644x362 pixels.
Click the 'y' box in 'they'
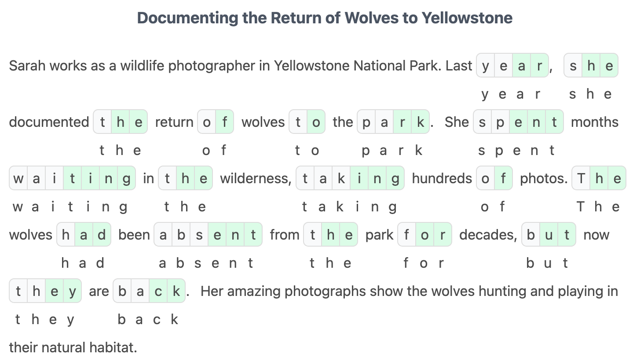(73, 291)
